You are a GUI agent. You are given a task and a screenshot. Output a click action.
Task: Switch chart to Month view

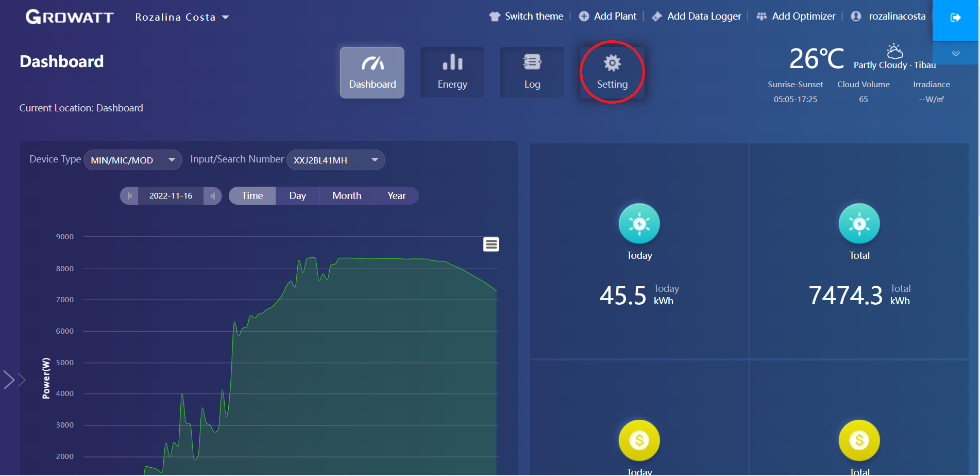click(346, 196)
